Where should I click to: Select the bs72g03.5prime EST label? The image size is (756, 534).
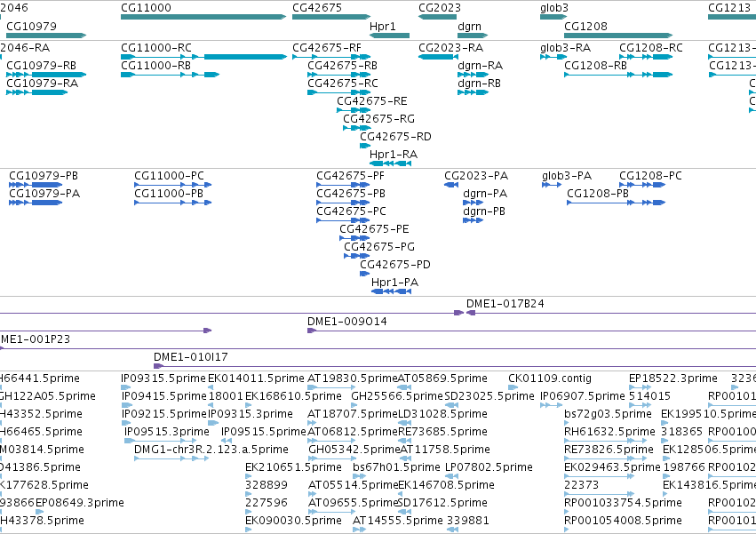pyautogui.click(x=608, y=414)
